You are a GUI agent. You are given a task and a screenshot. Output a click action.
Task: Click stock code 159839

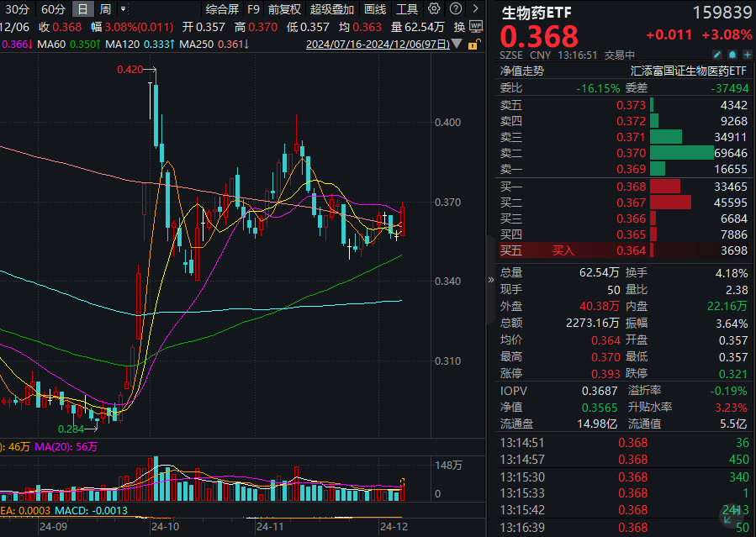[722, 13]
